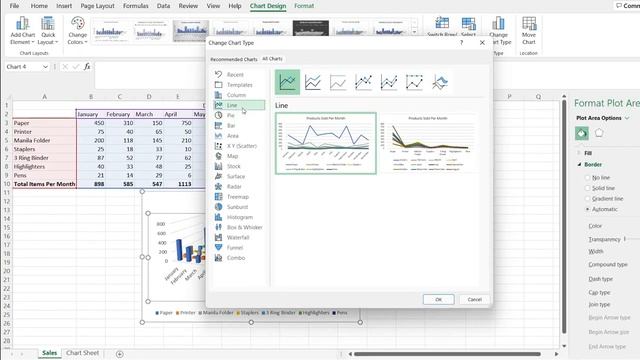Select the second line chart preview thumbnail
Screen dimensions: 640x360
coord(428,143)
